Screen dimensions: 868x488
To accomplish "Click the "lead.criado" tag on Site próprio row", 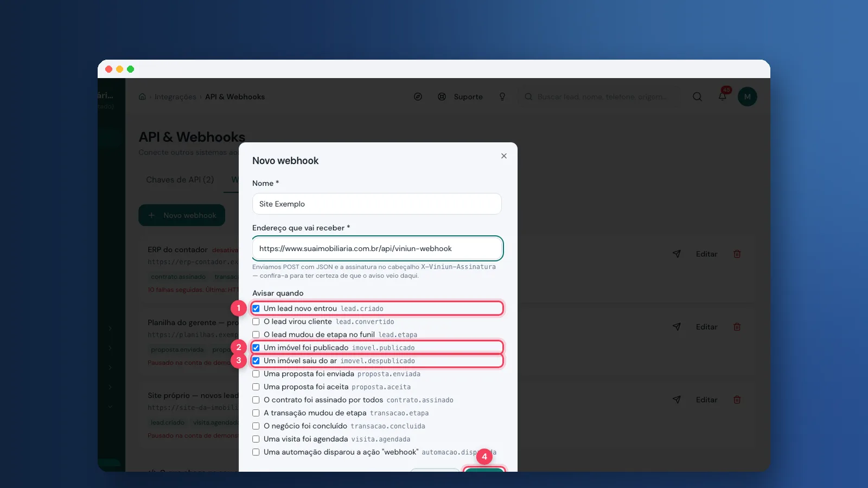I will point(168,422).
